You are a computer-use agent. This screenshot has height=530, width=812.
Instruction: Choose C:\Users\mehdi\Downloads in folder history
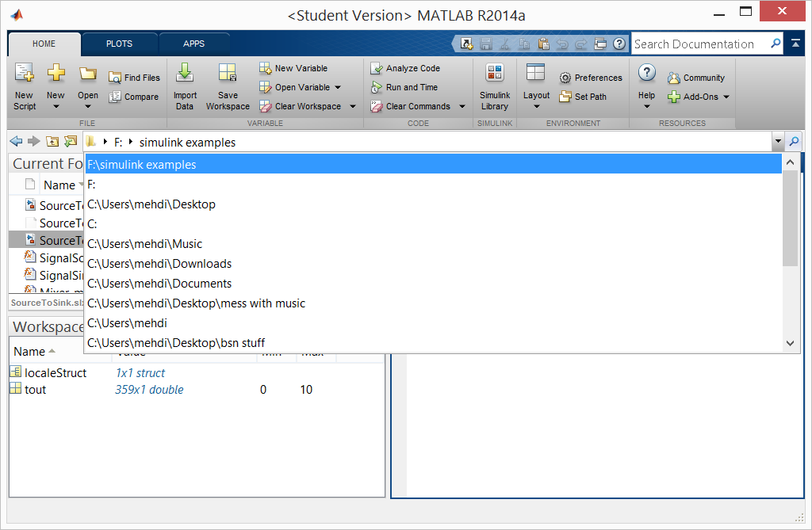click(x=159, y=264)
